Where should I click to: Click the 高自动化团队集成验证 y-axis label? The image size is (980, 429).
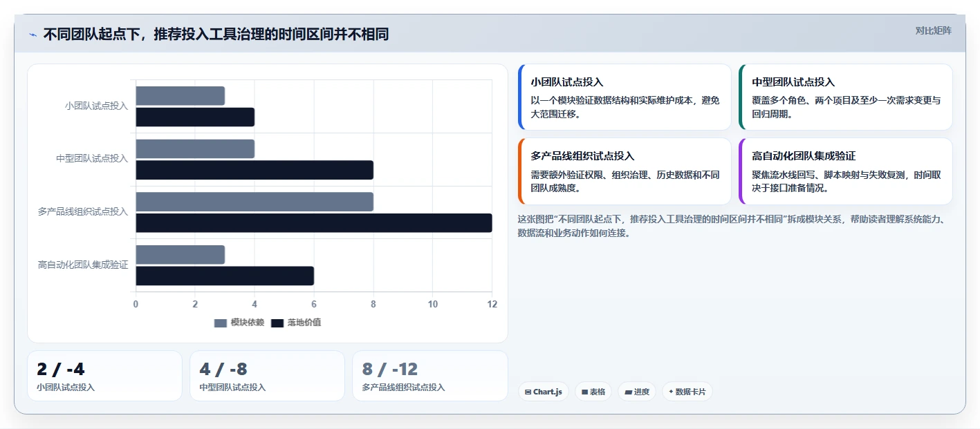point(83,265)
